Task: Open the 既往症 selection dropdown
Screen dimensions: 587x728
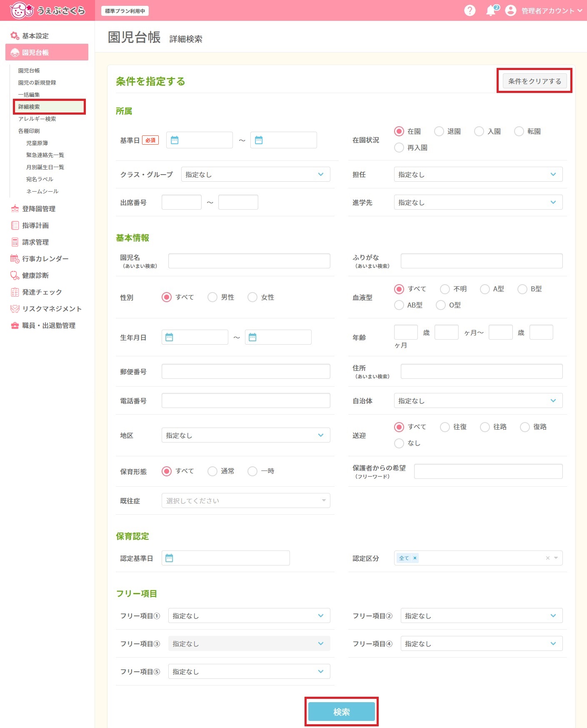Action: pos(246,500)
